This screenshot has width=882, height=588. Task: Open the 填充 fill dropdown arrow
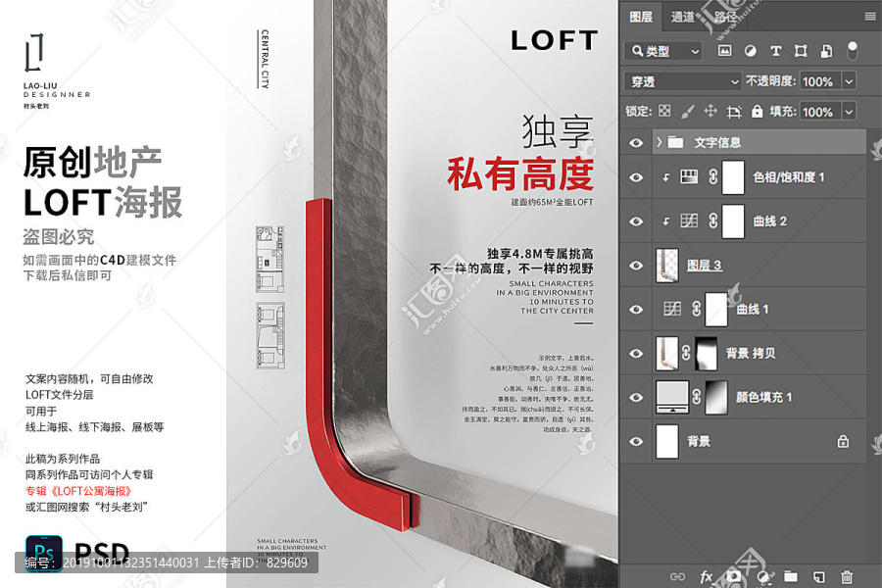pyautogui.click(x=849, y=112)
